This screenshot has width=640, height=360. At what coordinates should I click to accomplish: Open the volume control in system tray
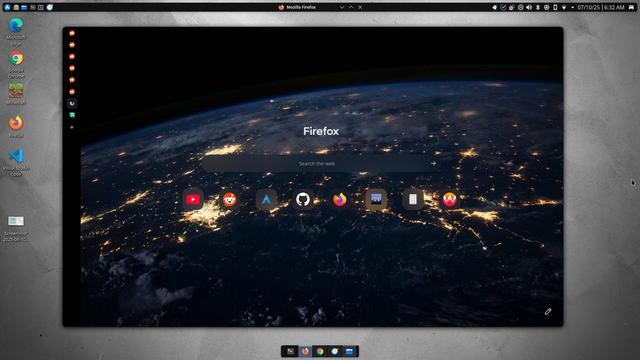tap(529, 7)
